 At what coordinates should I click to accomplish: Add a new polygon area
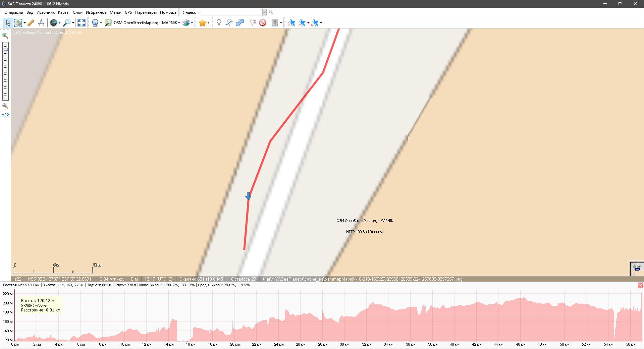point(240,23)
